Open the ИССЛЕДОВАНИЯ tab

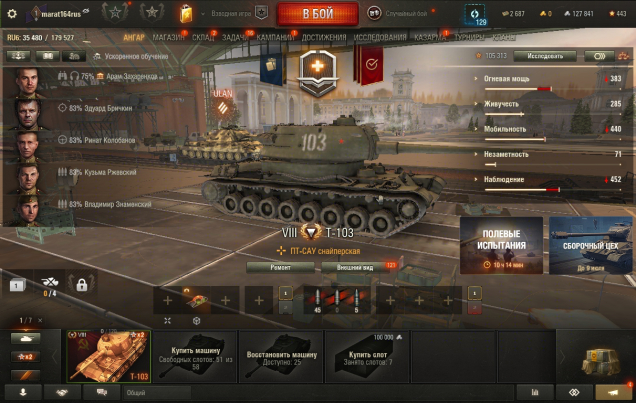(380, 37)
